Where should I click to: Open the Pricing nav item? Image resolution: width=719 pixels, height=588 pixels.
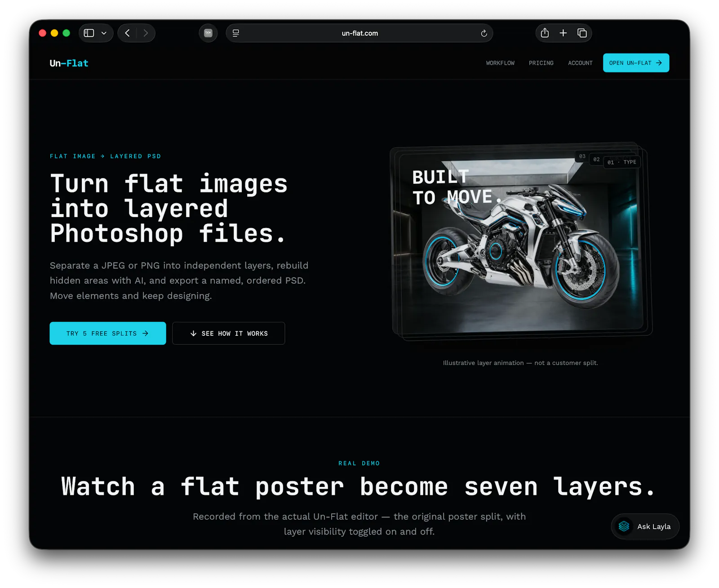pyautogui.click(x=541, y=63)
